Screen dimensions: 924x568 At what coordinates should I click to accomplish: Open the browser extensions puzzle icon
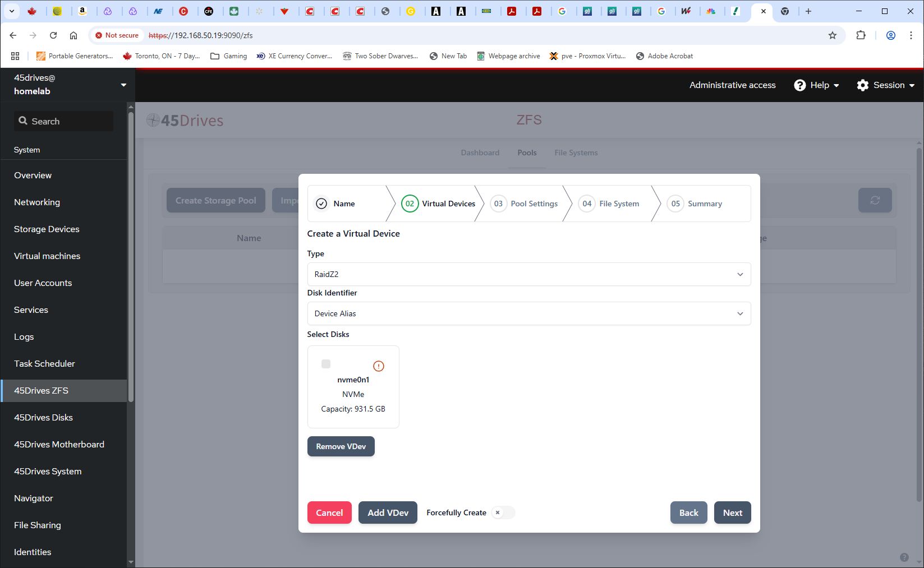pyautogui.click(x=861, y=35)
